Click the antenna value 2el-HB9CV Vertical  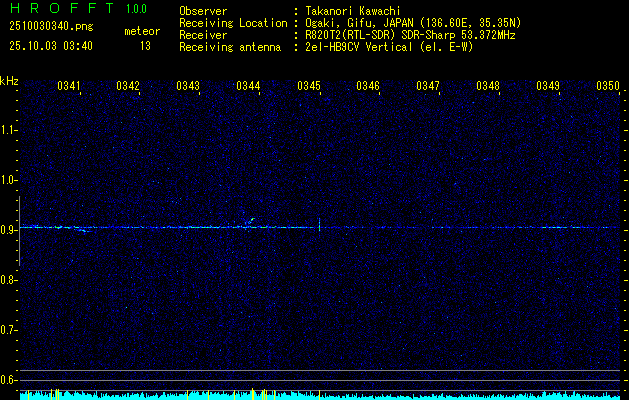click(389, 47)
